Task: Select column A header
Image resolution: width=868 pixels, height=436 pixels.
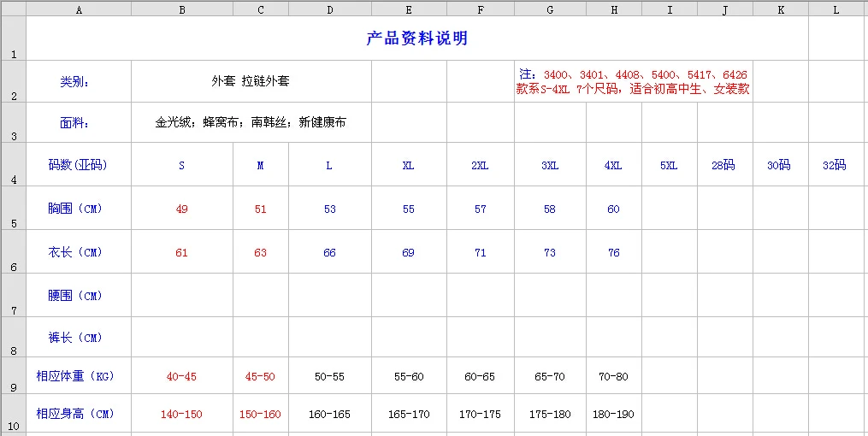Action: pos(79,9)
